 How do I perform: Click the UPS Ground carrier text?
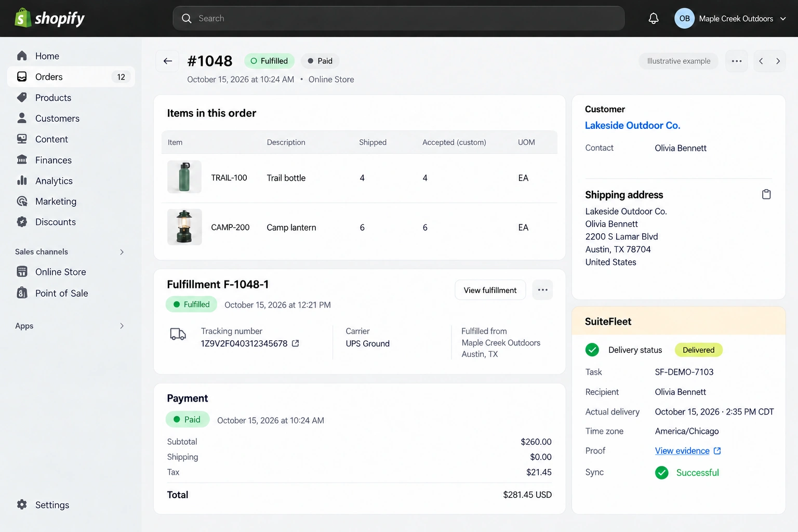tap(368, 344)
